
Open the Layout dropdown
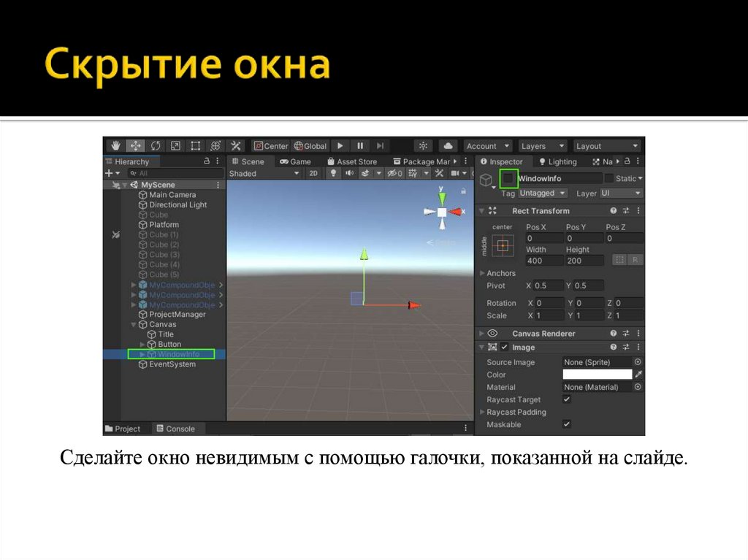point(606,146)
